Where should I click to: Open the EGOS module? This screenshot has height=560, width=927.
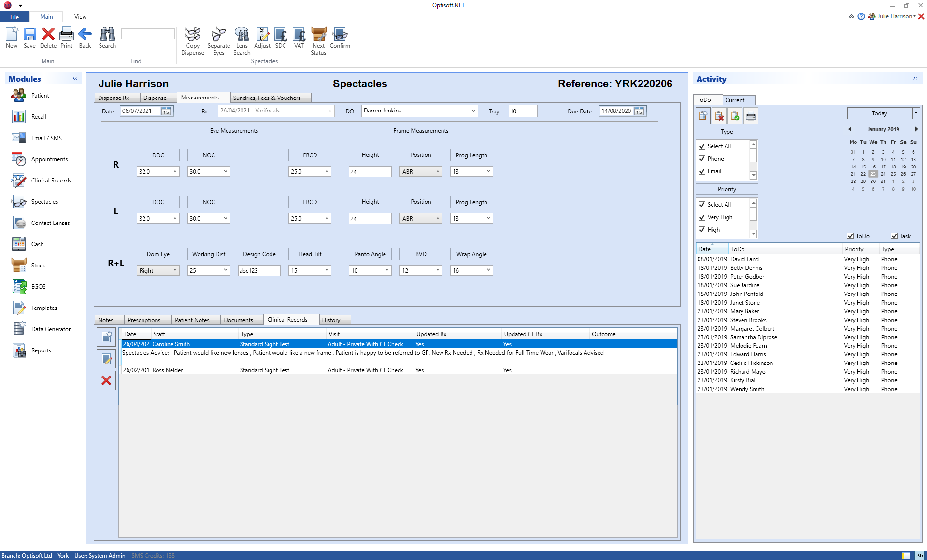click(38, 286)
